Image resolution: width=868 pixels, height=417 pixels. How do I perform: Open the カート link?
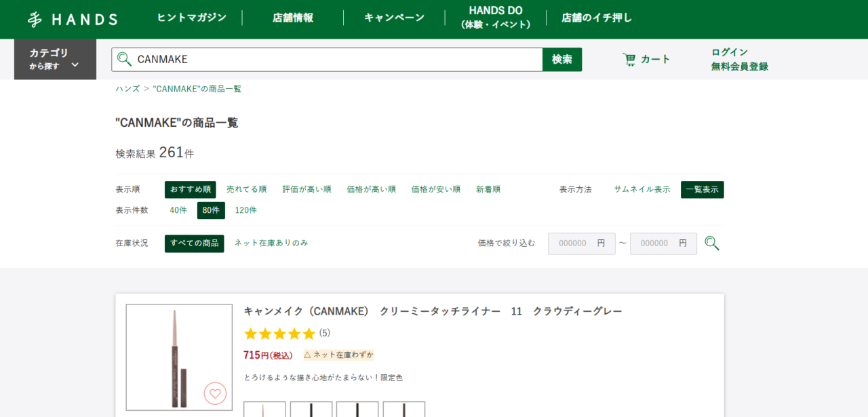tap(655, 59)
